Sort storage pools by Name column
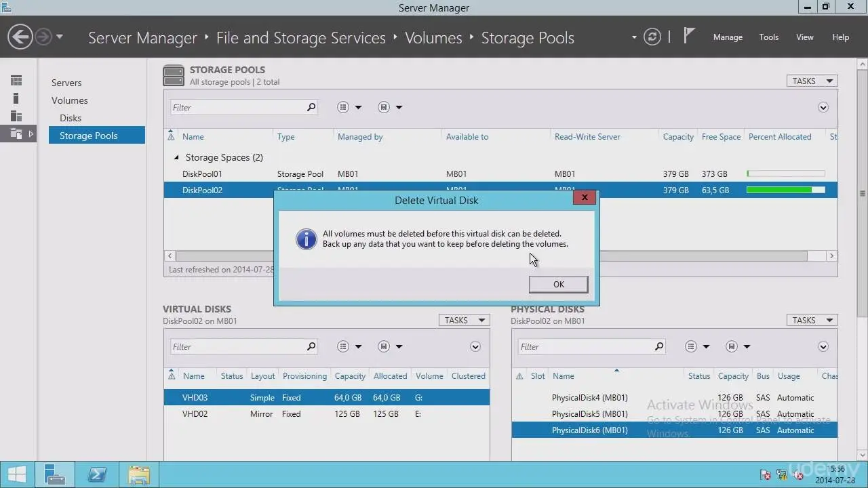 click(193, 137)
